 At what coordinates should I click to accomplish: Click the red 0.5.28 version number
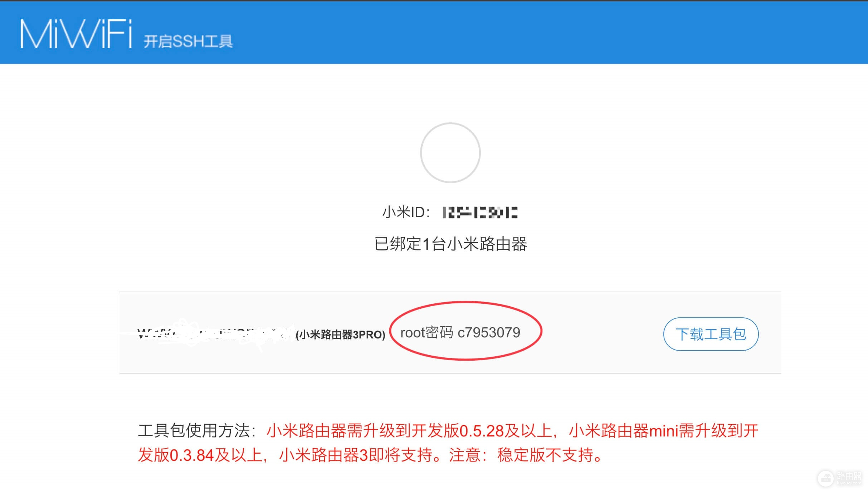pos(481,431)
